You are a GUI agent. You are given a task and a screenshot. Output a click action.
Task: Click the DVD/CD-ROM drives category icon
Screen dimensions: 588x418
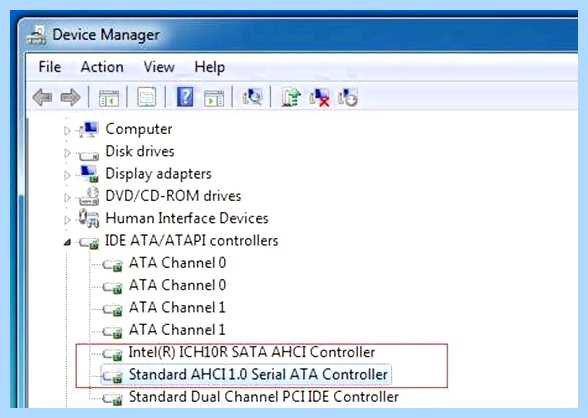89,196
